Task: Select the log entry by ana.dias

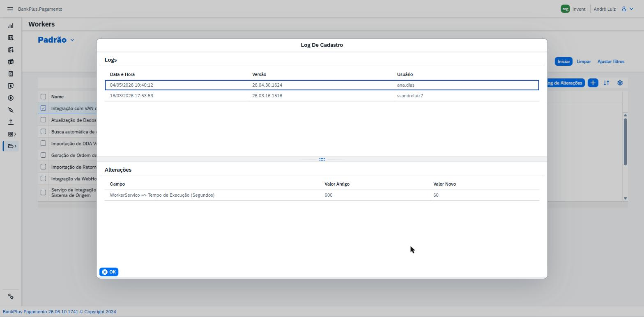Action: click(322, 85)
